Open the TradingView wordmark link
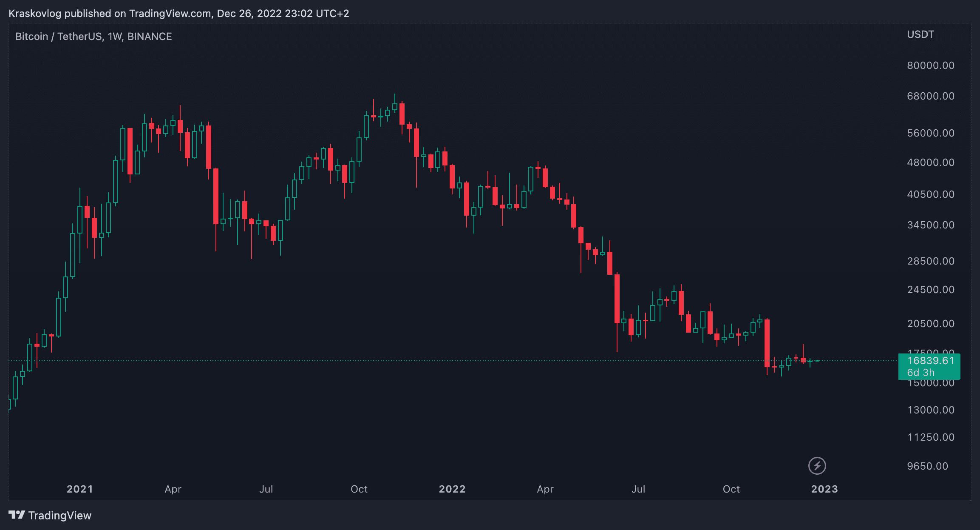980x530 pixels. 60,516
